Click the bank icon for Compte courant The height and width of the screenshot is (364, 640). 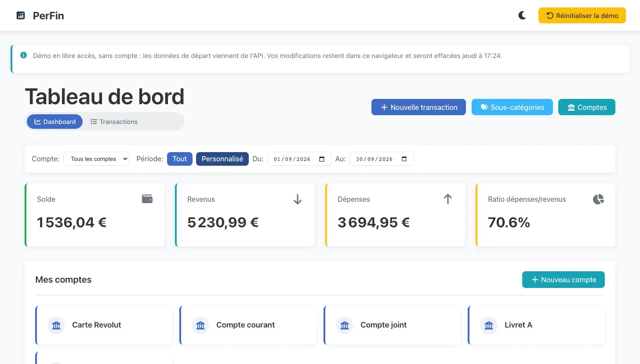200,325
